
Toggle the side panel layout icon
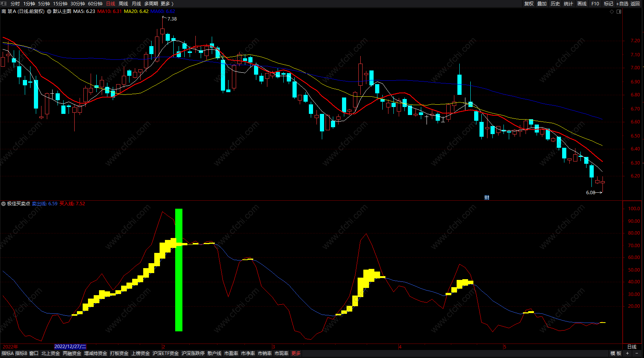[x=619, y=11]
